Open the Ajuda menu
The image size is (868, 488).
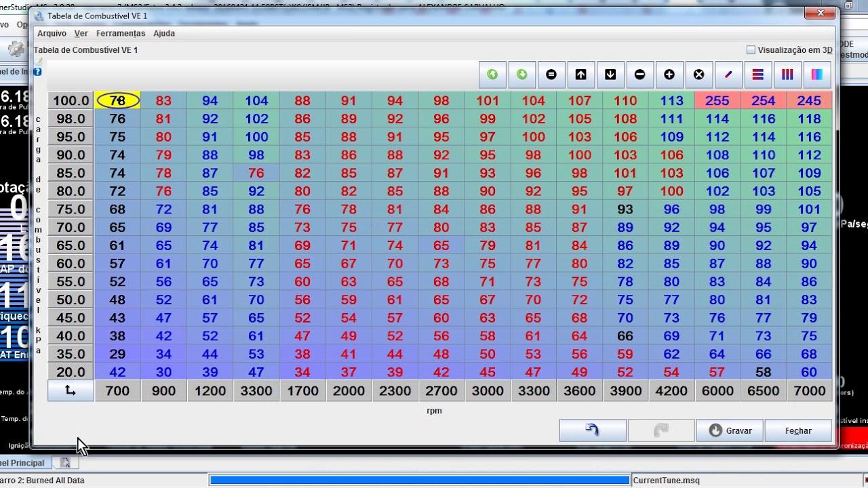coord(164,33)
